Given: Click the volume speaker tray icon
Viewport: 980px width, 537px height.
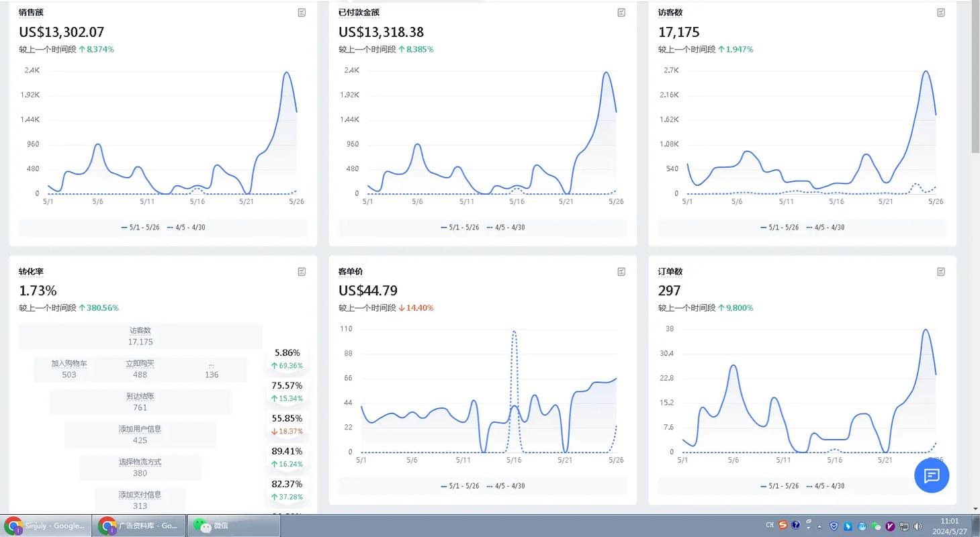Looking at the screenshot, I should [x=918, y=526].
